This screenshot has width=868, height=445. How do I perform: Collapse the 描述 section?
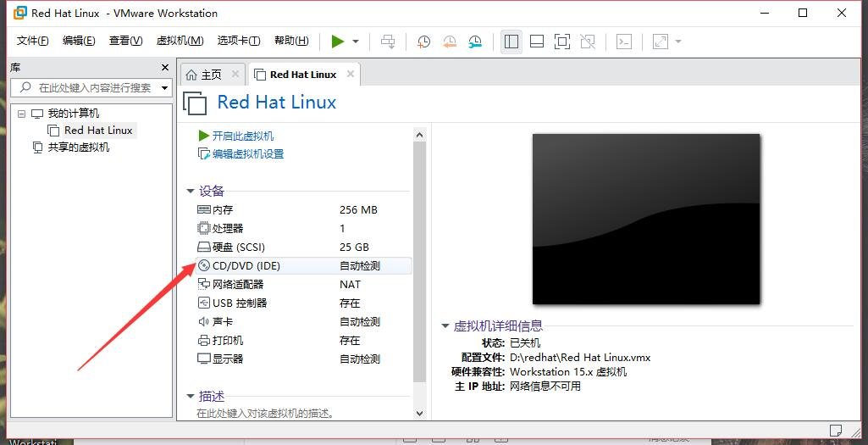(x=191, y=396)
